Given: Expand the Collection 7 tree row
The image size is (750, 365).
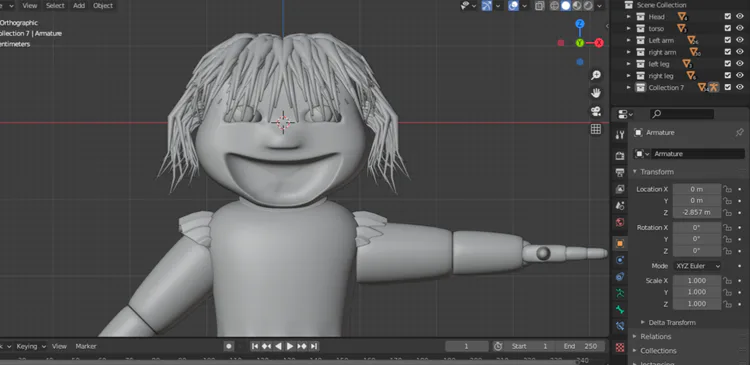Looking at the screenshot, I should click(629, 87).
